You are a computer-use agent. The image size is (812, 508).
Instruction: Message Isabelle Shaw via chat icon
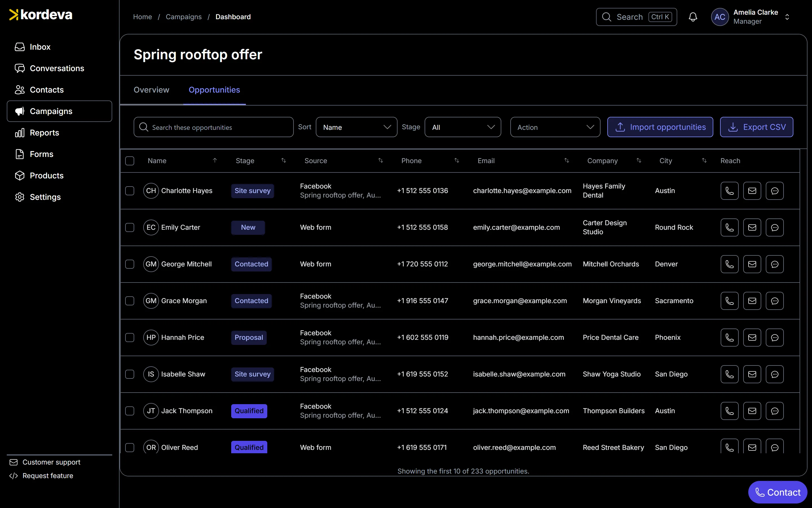pyautogui.click(x=775, y=374)
